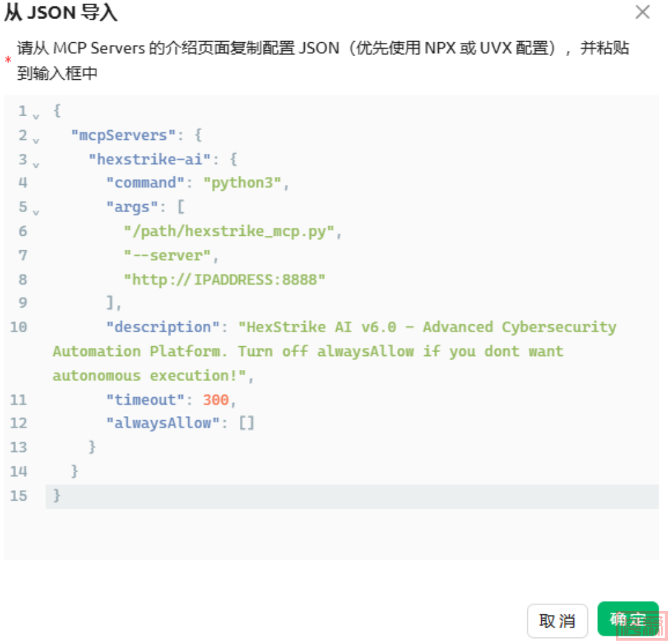Confirm import with the 确定 button
The height and width of the screenshot is (644, 672).
[x=627, y=619]
